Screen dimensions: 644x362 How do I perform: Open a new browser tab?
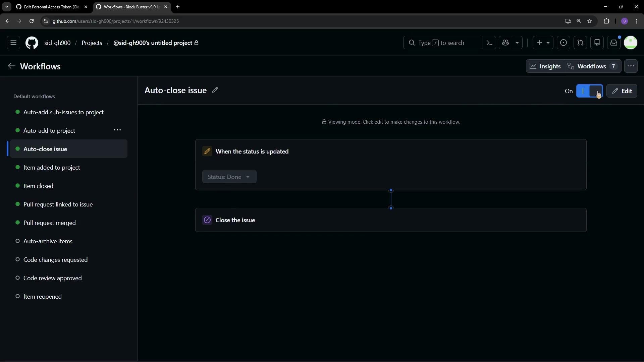pos(178,7)
